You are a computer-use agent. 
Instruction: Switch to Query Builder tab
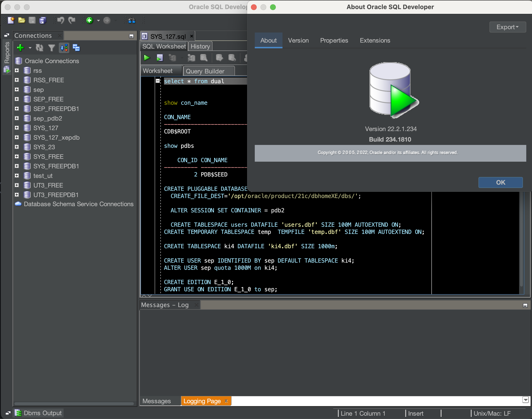coord(209,71)
